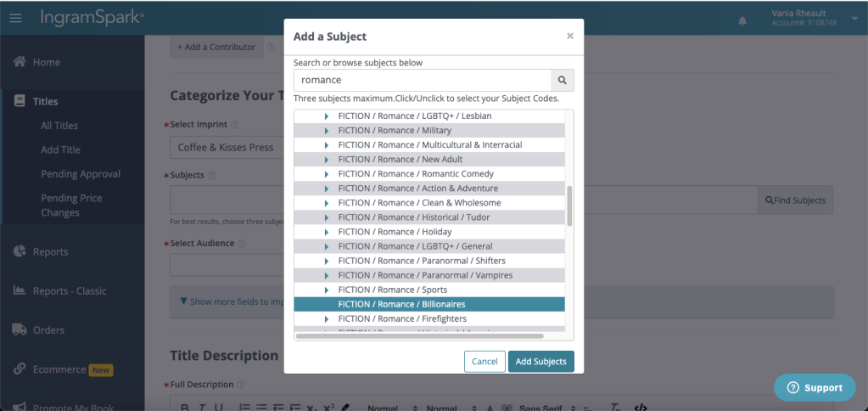868x411 pixels.
Task: Click the Cancel button
Action: pos(484,361)
